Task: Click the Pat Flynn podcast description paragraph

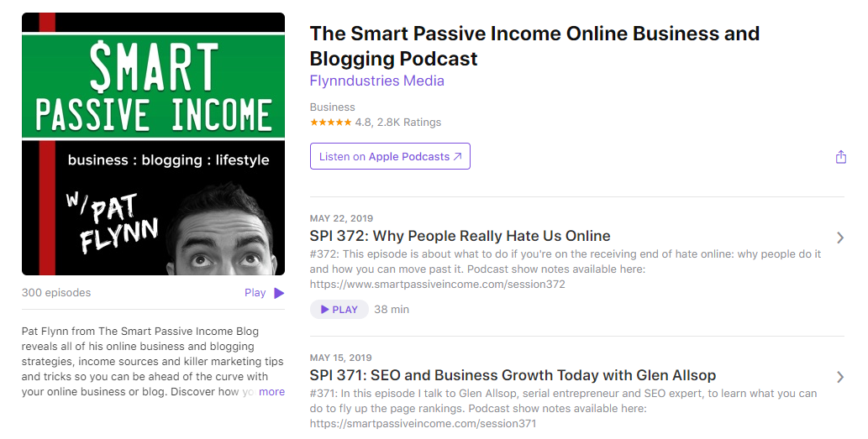Action: [x=153, y=362]
